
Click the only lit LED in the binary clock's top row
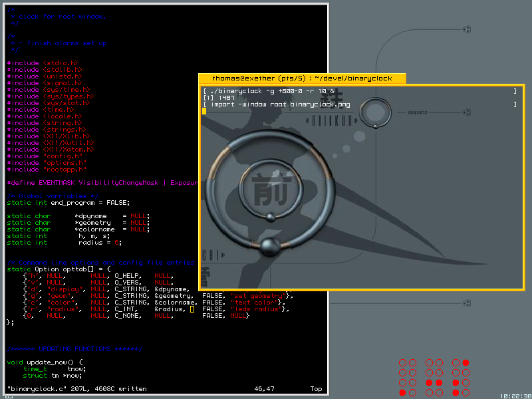465,362
